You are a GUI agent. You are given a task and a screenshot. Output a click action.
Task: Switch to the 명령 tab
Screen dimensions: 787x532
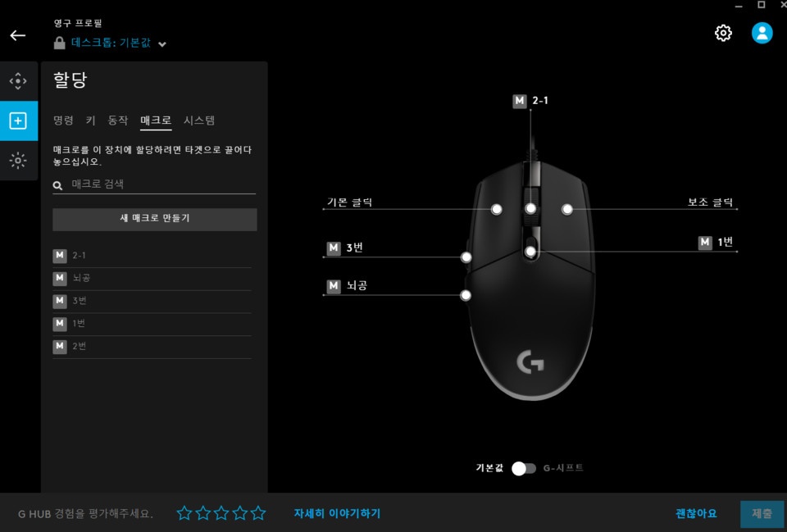tap(63, 120)
